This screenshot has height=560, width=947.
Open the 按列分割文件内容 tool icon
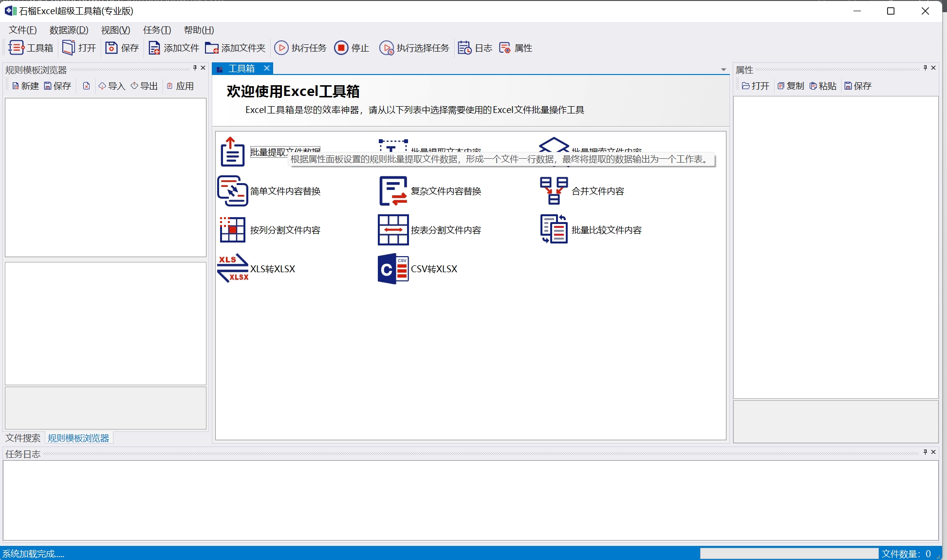coord(232,230)
